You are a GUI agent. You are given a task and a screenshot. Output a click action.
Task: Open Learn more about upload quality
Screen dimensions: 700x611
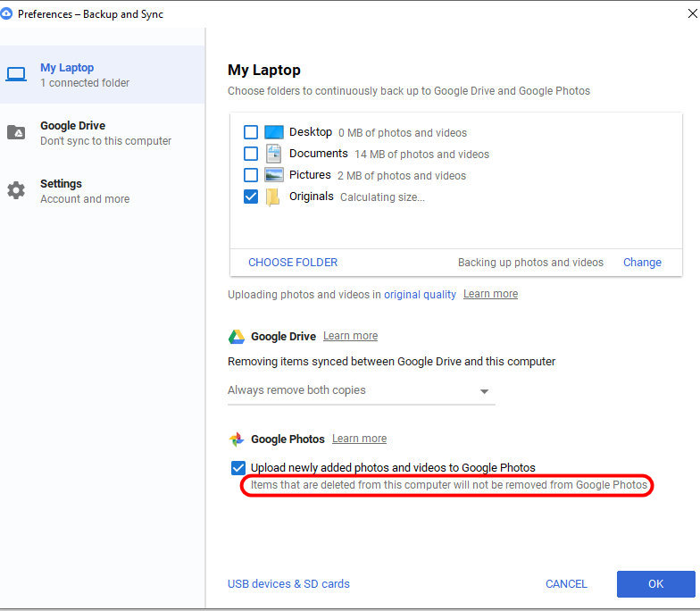click(x=491, y=294)
